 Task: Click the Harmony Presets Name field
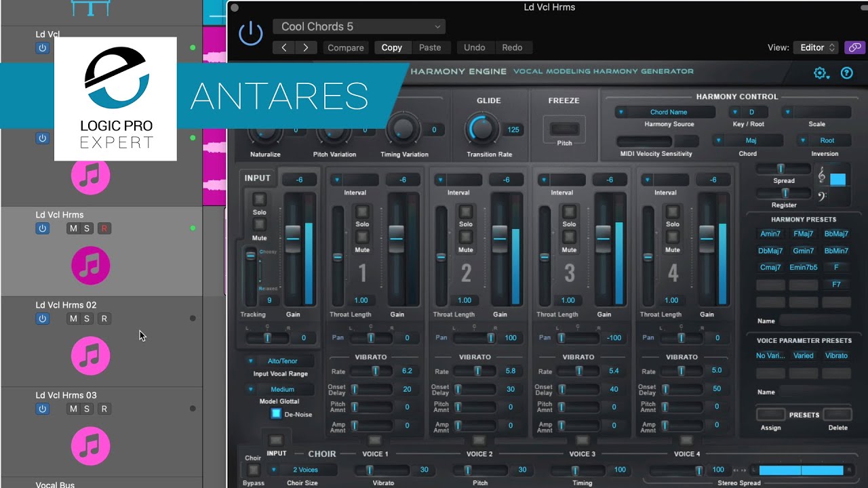coord(815,321)
